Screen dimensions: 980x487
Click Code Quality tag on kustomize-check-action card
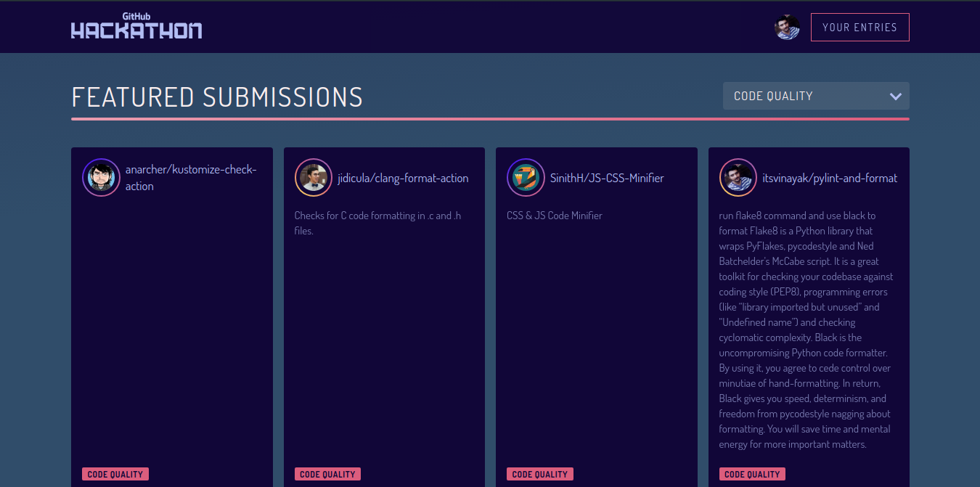tap(115, 474)
